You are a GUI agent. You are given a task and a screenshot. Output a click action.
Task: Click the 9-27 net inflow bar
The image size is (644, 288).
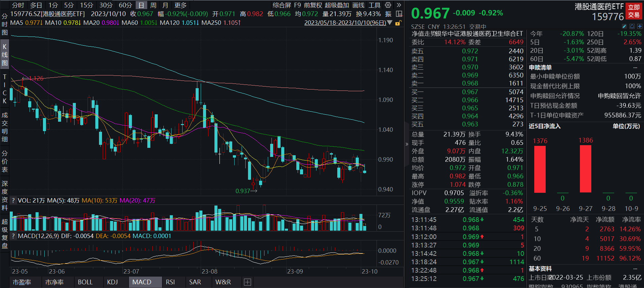(586, 169)
